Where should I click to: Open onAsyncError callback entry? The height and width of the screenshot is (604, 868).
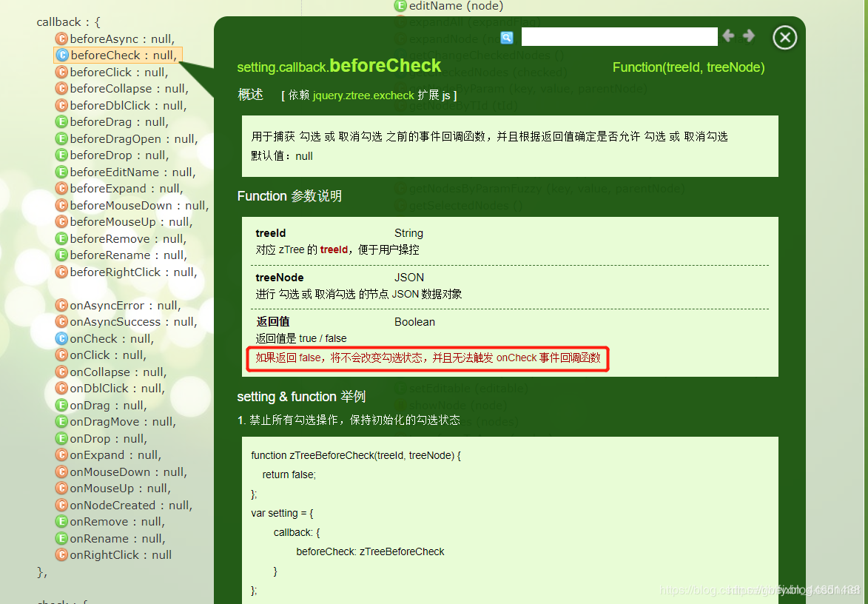tap(118, 305)
